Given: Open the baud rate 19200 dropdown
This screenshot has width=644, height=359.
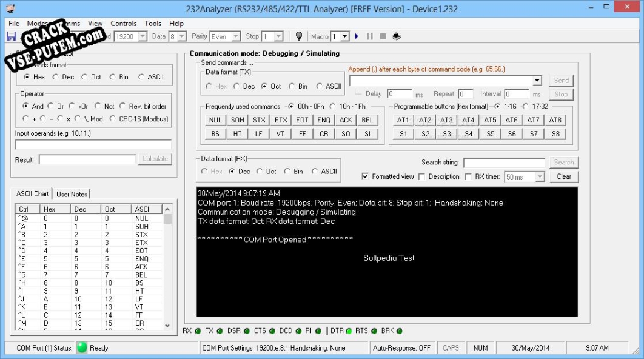Looking at the screenshot, I should [142, 36].
